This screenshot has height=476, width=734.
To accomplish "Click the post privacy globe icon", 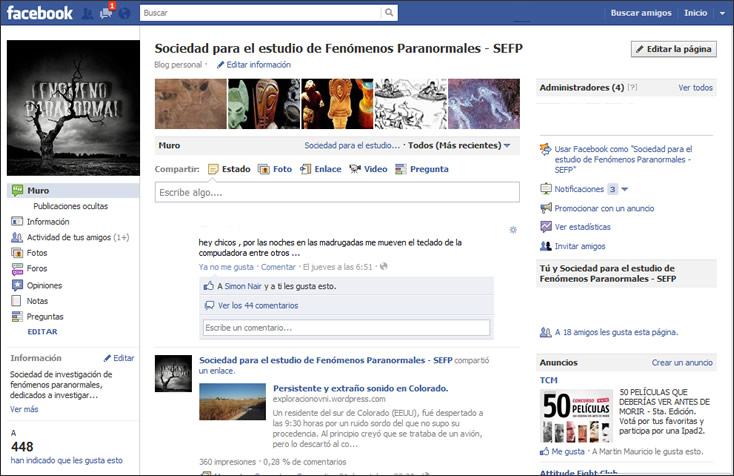I will (x=384, y=266).
